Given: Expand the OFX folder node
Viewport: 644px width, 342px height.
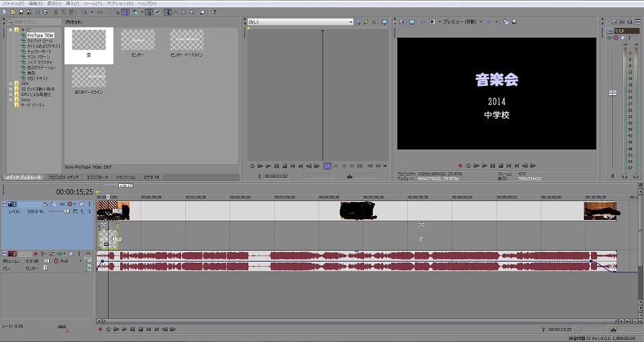Looking at the screenshot, I should point(11,83).
